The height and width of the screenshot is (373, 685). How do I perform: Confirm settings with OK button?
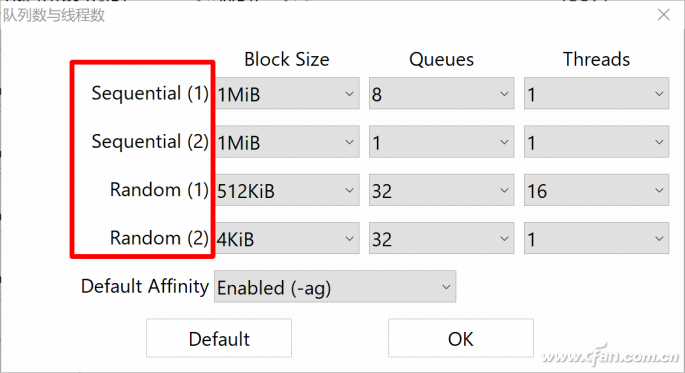coord(461,338)
